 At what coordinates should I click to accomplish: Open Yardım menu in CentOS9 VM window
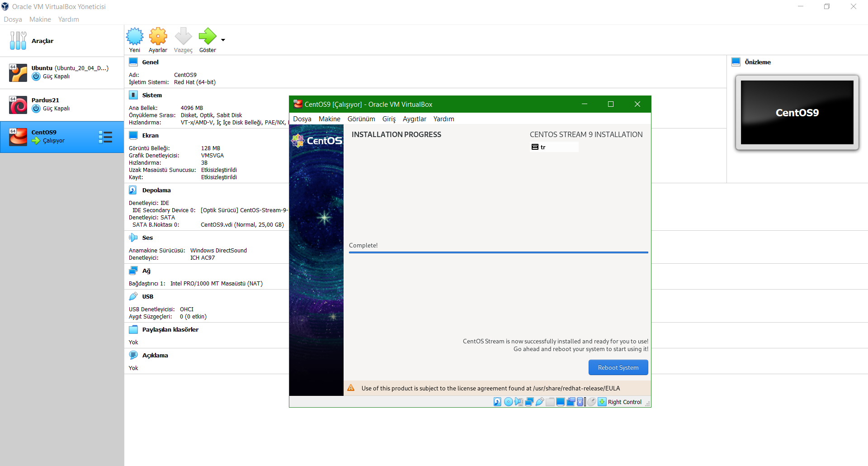[x=443, y=119]
